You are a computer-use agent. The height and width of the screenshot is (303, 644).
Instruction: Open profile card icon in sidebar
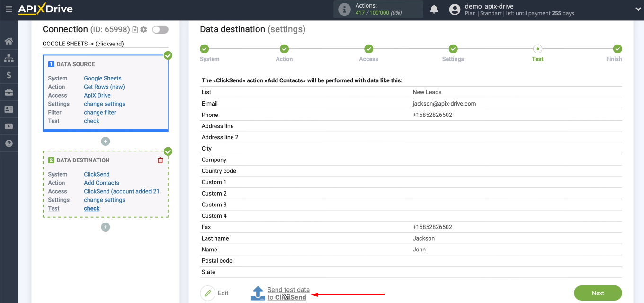point(9,109)
